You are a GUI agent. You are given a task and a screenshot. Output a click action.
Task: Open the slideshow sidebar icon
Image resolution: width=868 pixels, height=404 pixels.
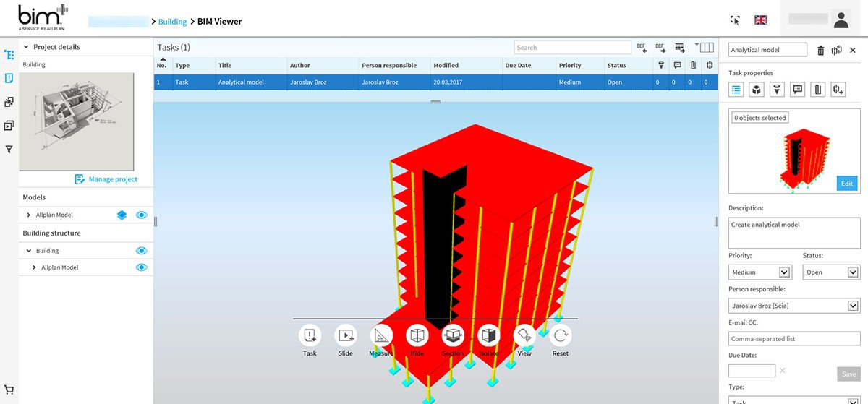click(x=9, y=126)
